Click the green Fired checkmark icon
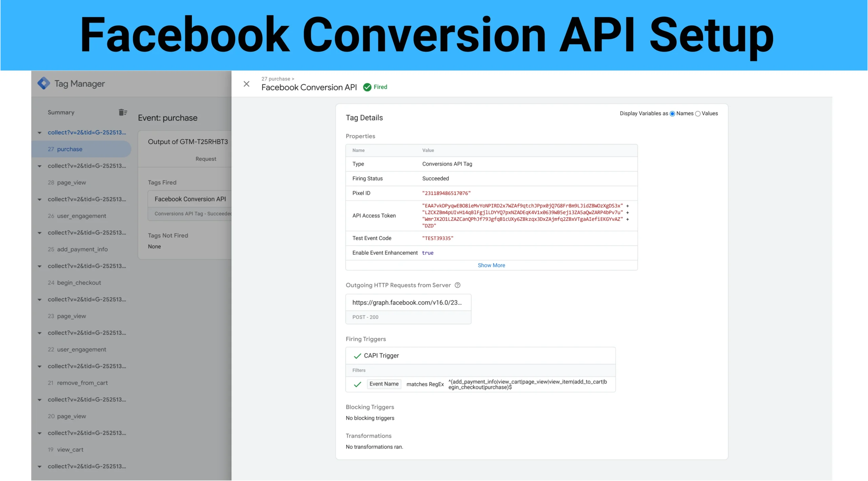868x481 pixels. pos(367,87)
